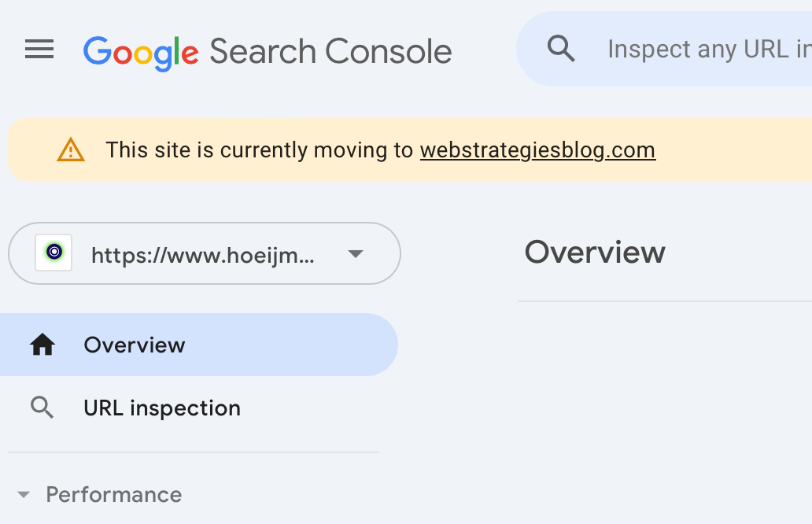Open webstrategiesblog.com from the banner

click(537, 149)
